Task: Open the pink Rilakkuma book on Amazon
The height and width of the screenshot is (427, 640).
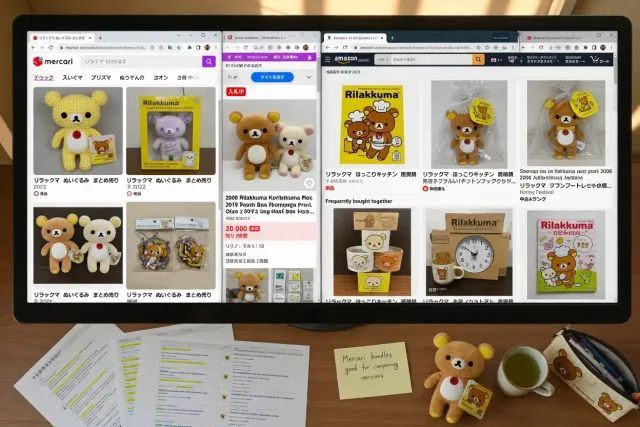Action: [566, 255]
